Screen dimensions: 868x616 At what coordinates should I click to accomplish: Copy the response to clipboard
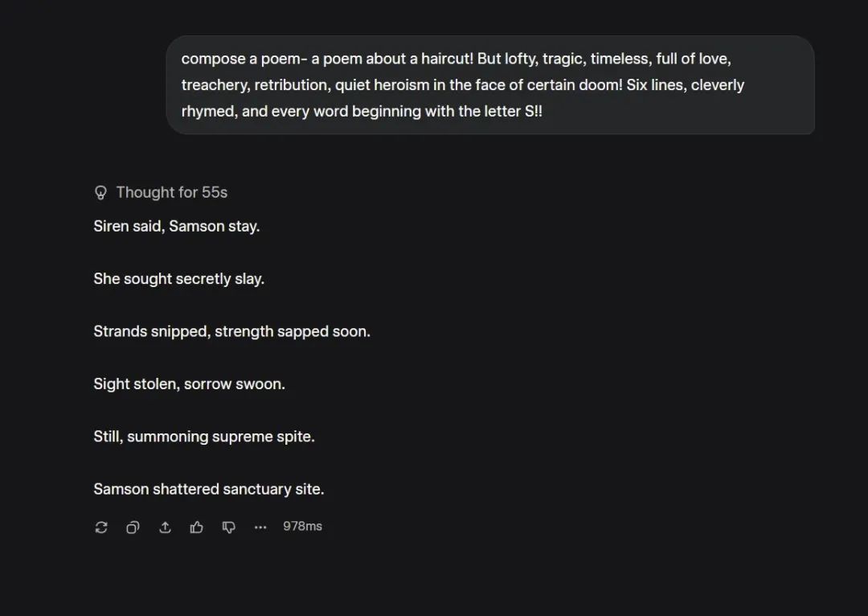pyautogui.click(x=133, y=527)
